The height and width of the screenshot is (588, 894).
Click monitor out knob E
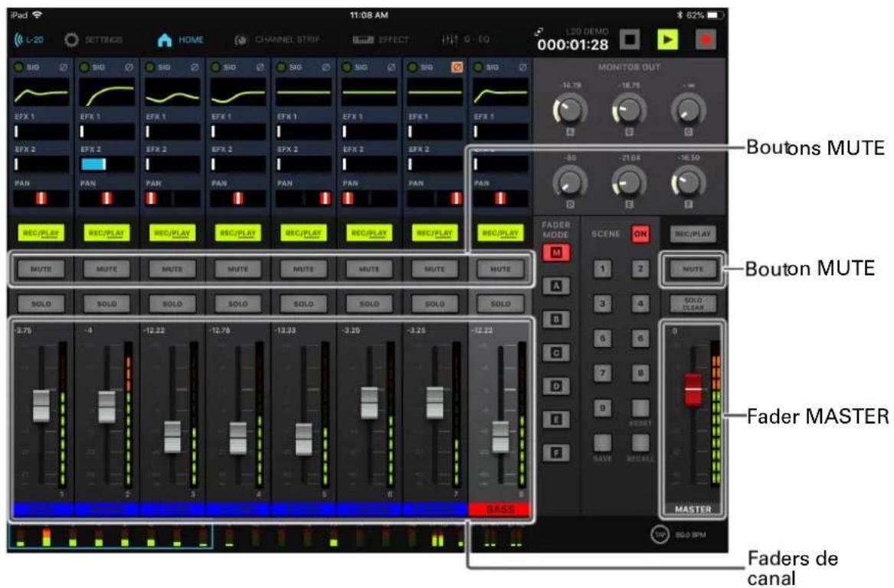click(629, 183)
